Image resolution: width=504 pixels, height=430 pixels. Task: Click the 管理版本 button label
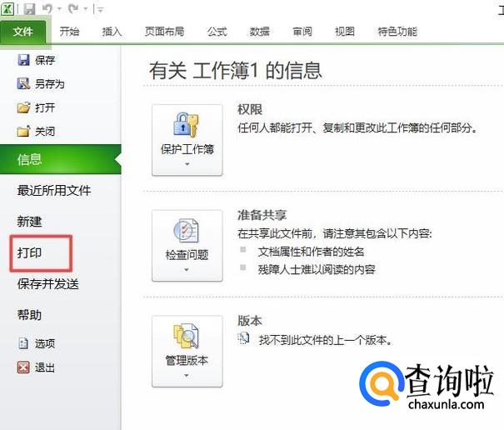point(187,361)
